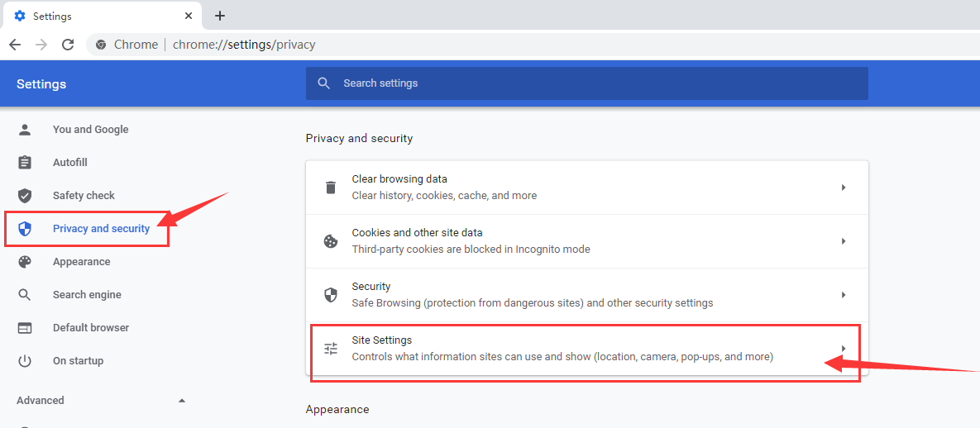This screenshot has width=980, height=428.
Task: Open the Appearance sidebar item
Action: [x=81, y=262]
